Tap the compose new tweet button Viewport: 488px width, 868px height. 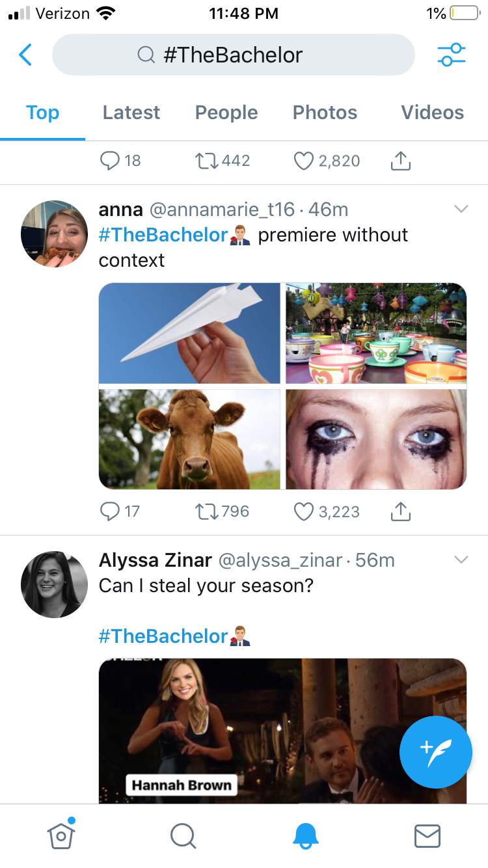pos(435,752)
